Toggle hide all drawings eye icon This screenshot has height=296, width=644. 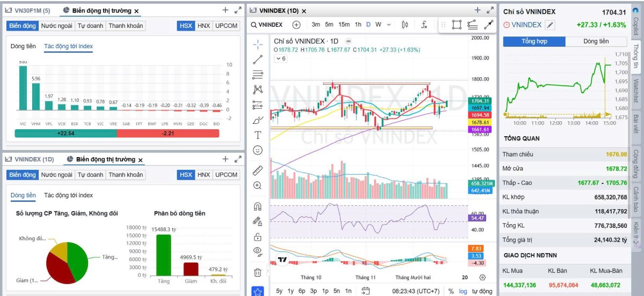tap(258, 251)
